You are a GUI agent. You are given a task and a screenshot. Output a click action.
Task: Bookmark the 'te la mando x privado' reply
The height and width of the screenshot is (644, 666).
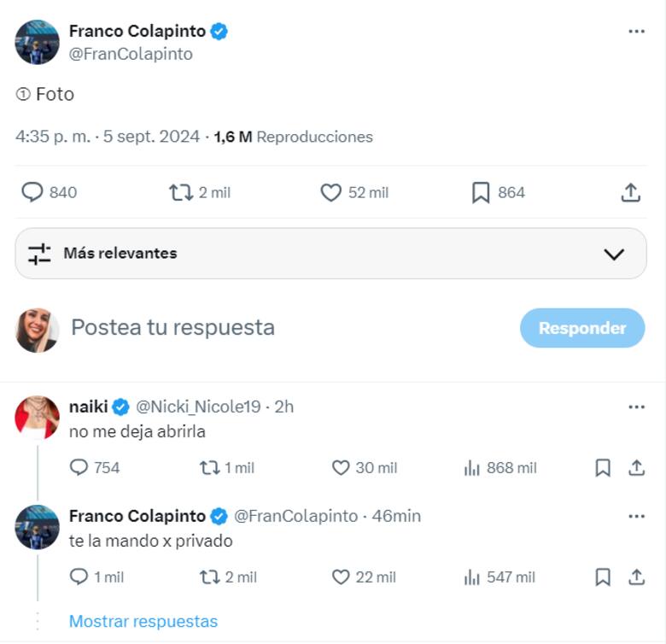coord(603,577)
